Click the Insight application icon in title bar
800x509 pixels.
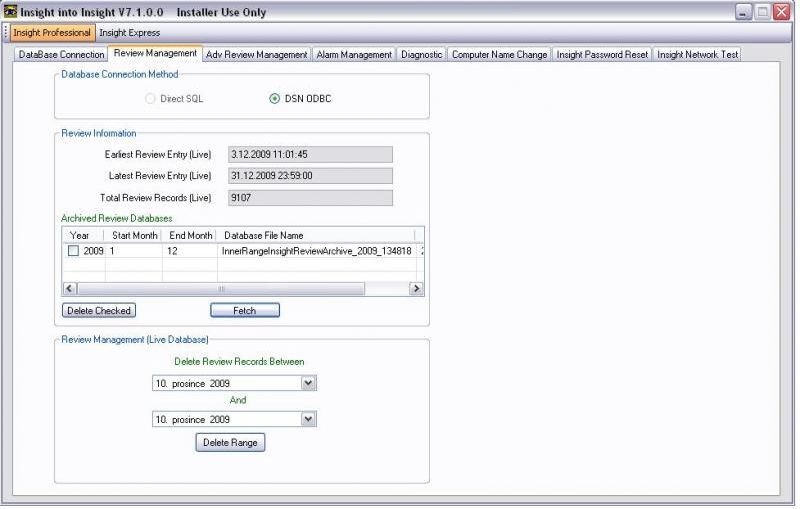tap(12, 12)
